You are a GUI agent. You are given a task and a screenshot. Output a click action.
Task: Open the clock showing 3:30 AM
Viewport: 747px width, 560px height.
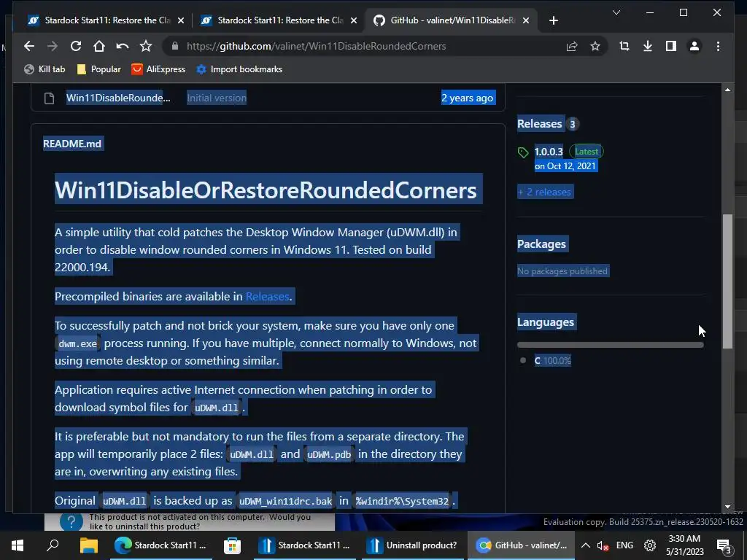[x=684, y=545]
